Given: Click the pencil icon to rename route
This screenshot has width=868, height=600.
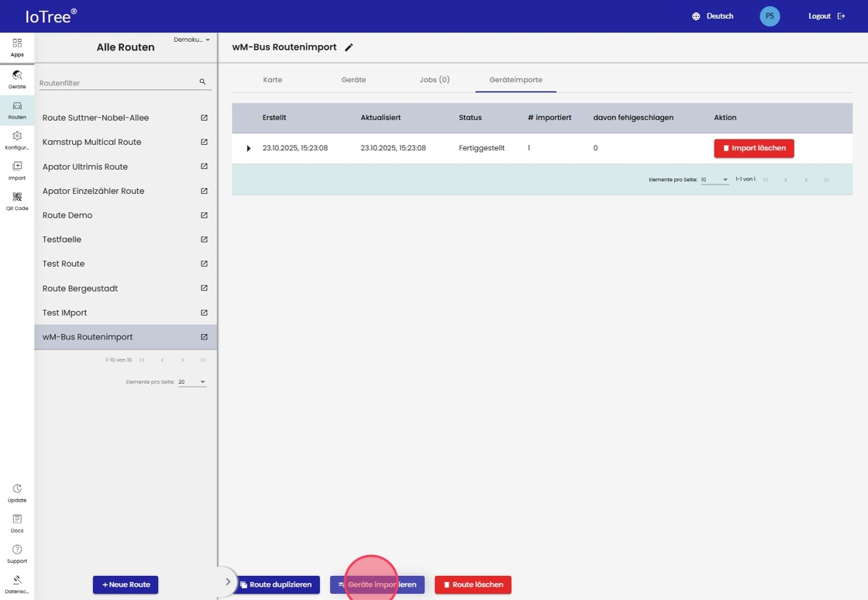Looking at the screenshot, I should tap(349, 47).
